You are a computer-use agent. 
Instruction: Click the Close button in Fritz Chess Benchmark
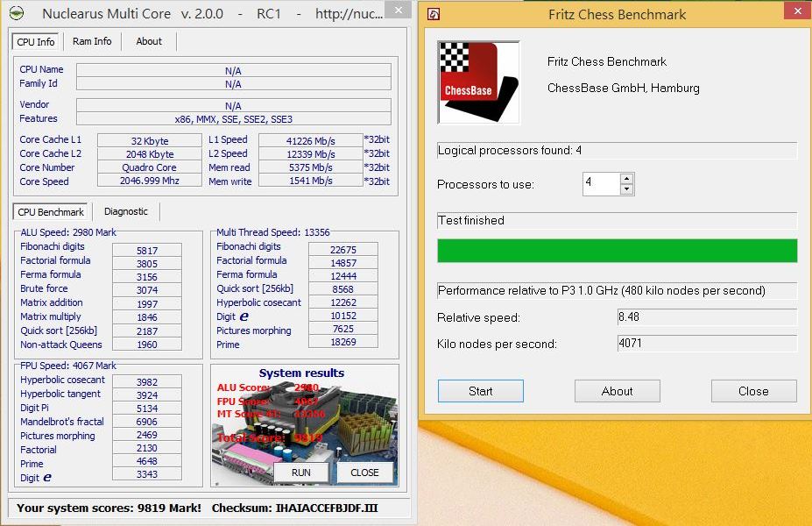[x=753, y=391]
